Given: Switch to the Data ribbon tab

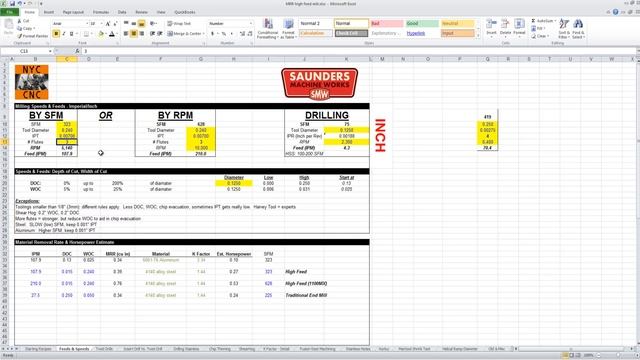Looking at the screenshot, I should [x=122, y=12].
